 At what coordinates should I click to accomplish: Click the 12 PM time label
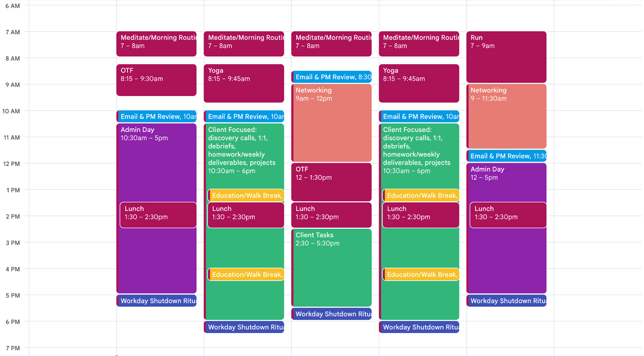pos(11,164)
